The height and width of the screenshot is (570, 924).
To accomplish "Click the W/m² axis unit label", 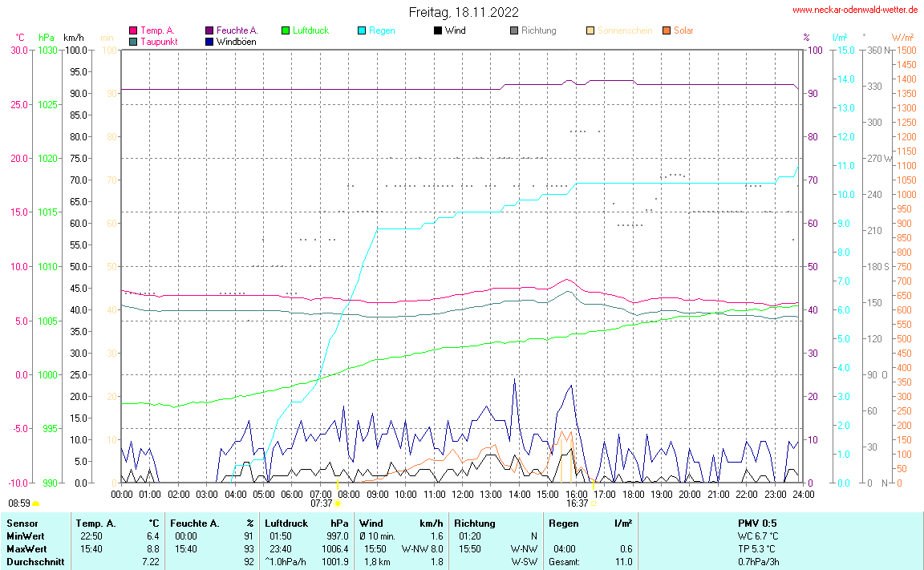I will point(903,38).
